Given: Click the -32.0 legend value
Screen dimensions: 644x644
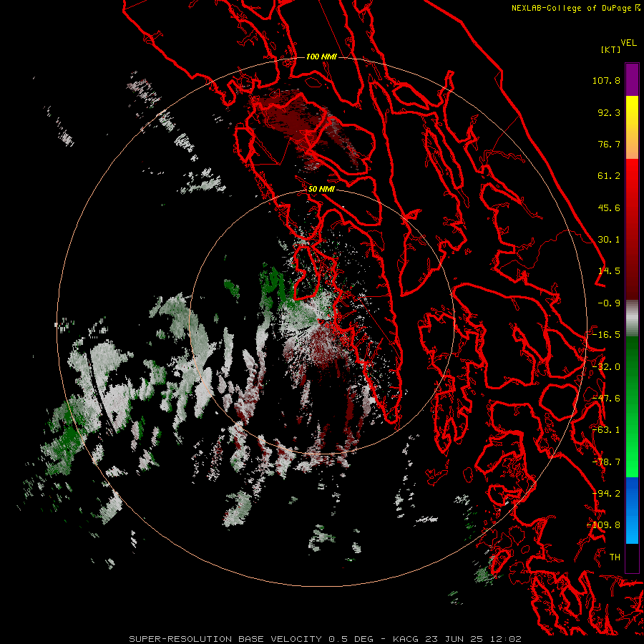Looking at the screenshot, I should click(x=606, y=367).
